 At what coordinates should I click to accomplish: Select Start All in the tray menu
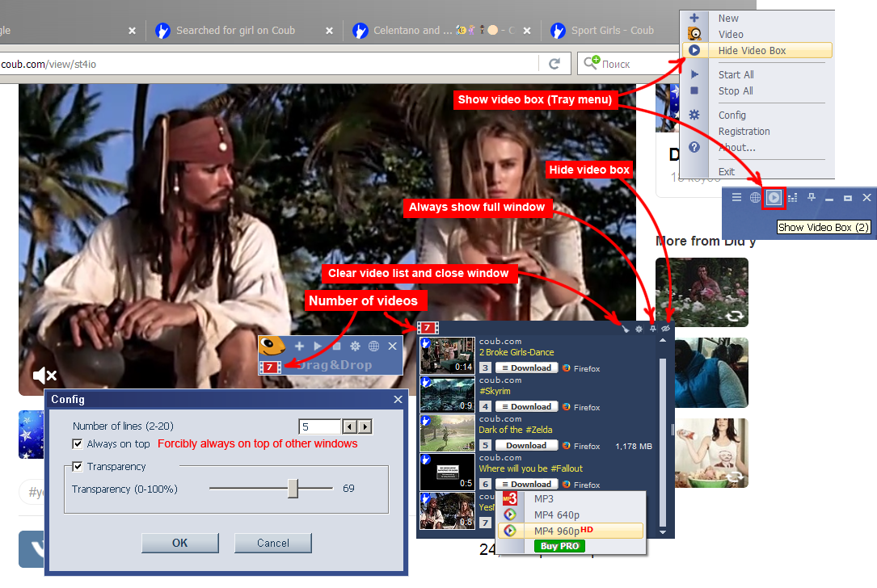coord(736,74)
